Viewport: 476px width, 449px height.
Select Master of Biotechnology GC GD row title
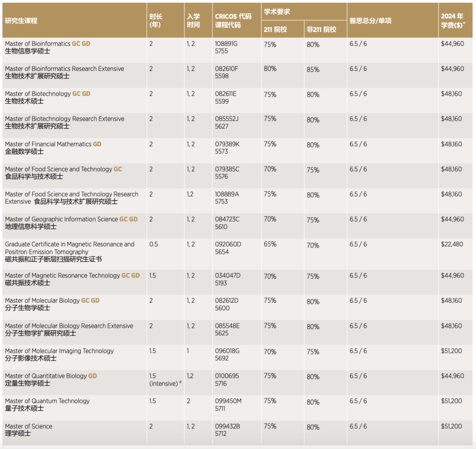48,94
